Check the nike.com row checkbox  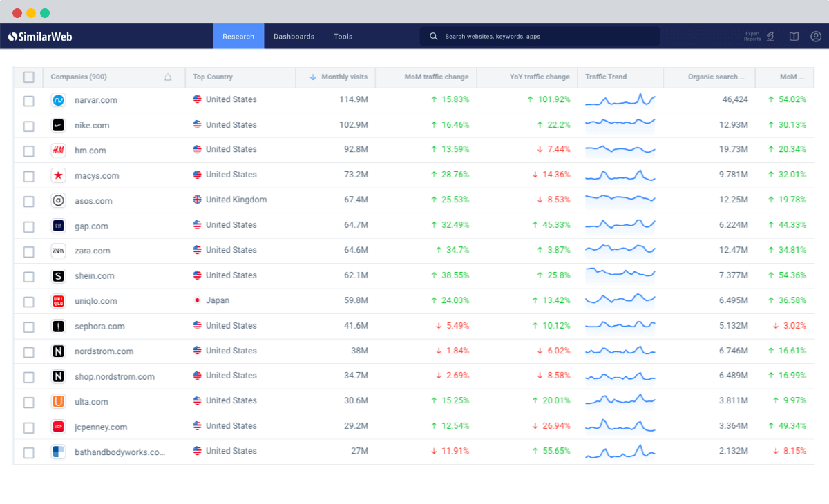[x=28, y=126]
